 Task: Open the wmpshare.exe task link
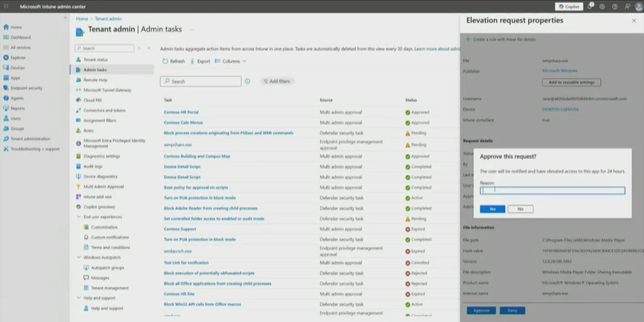click(x=178, y=145)
